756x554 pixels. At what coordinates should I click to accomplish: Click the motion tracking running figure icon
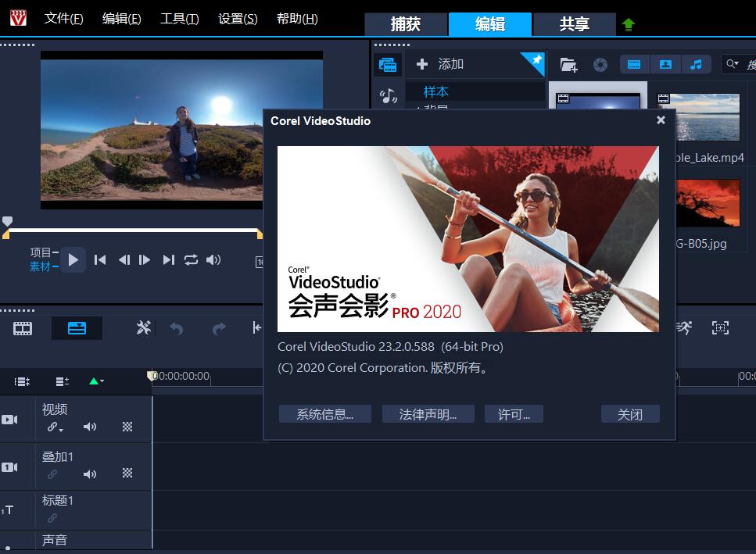(684, 328)
